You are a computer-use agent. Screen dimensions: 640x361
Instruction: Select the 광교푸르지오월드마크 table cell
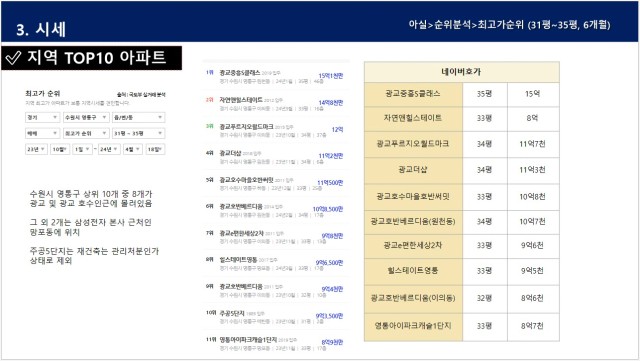[413, 144]
